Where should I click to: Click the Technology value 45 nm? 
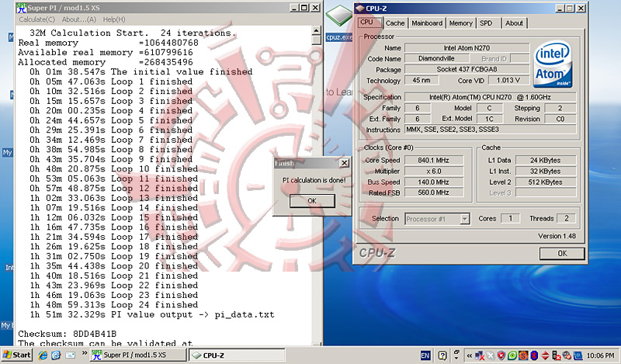coord(422,81)
